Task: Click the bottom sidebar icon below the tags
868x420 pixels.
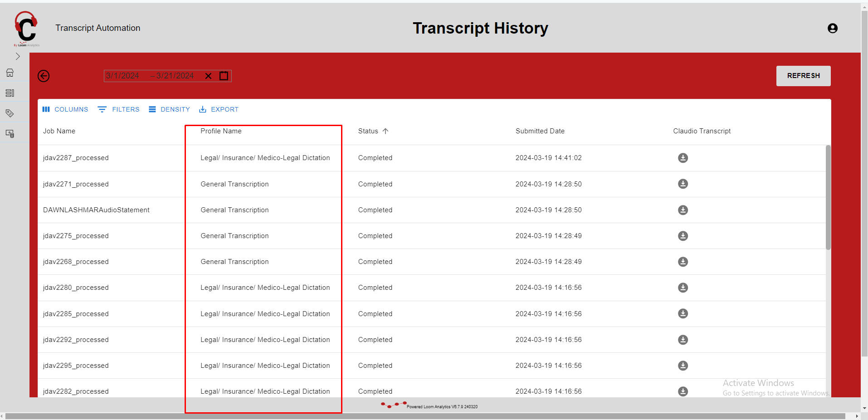Action: pyautogui.click(x=10, y=134)
